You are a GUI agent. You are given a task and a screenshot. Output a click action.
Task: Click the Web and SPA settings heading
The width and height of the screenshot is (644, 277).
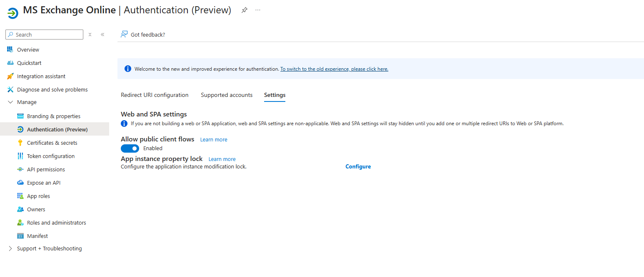click(154, 114)
